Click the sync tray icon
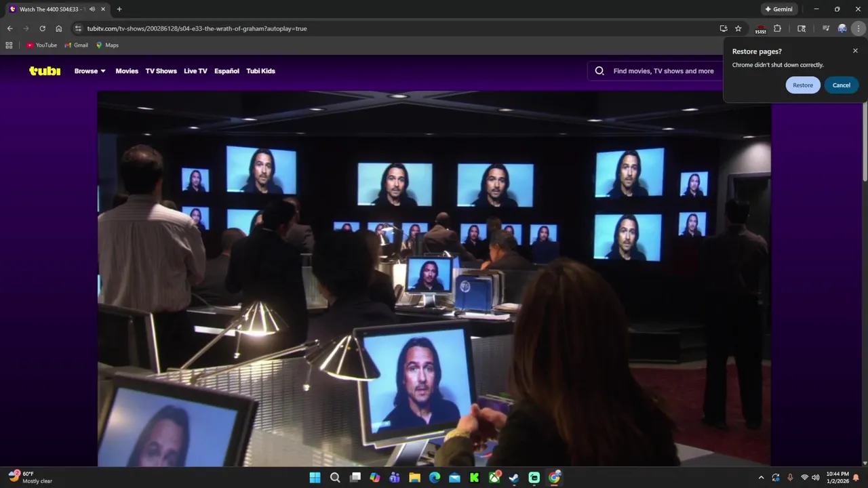Screen dimensions: 868x488 point(776,478)
